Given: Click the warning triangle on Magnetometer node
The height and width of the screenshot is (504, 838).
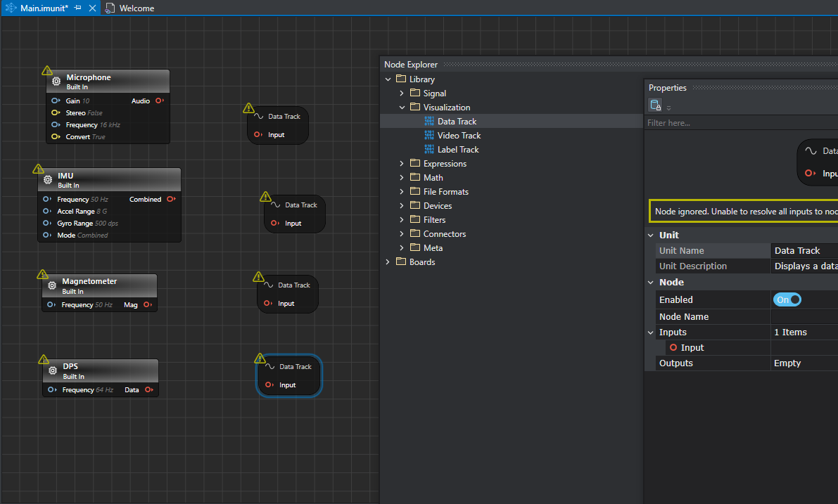Looking at the screenshot, I should (43, 274).
